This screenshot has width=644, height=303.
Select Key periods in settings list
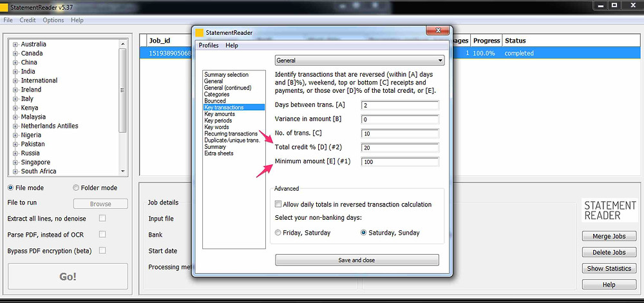[x=218, y=121]
